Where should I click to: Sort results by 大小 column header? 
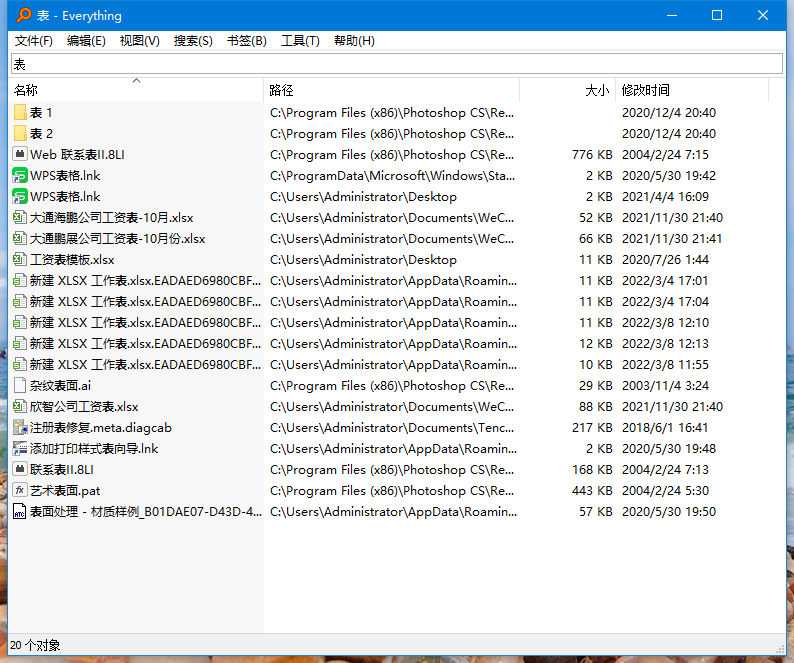coord(596,91)
